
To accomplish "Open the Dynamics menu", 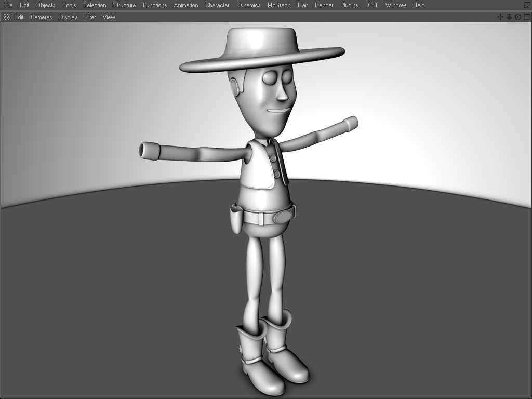I will point(248,5).
